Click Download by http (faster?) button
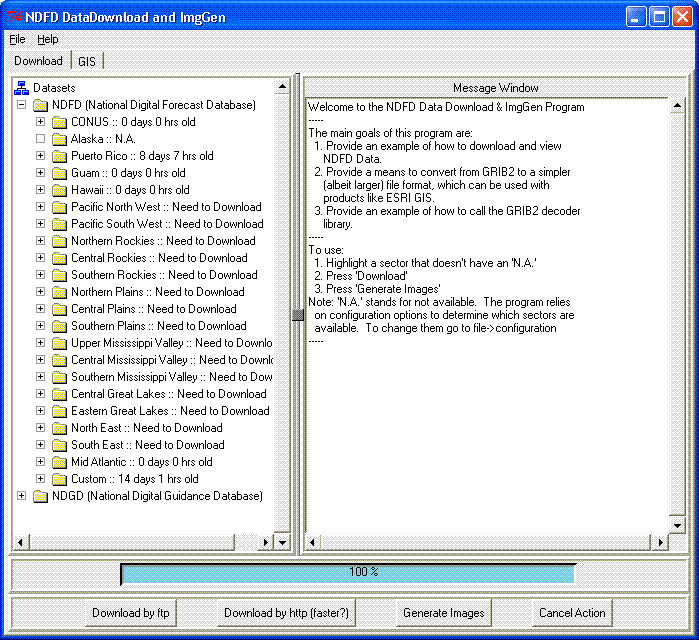The width and height of the screenshot is (699, 640). coord(286,613)
